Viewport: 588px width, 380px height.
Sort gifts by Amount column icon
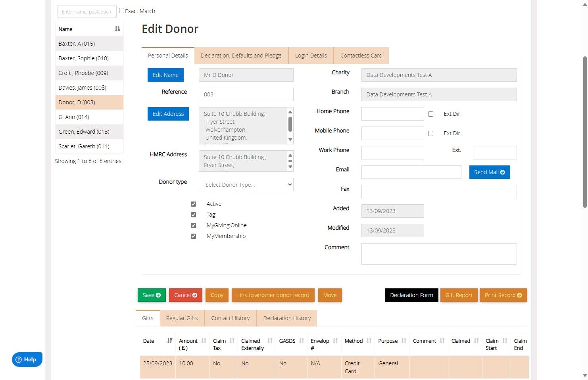click(204, 341)
